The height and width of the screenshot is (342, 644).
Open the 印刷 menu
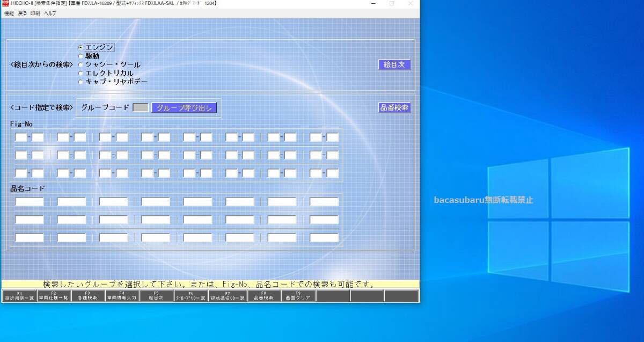(x=35, y=13)
